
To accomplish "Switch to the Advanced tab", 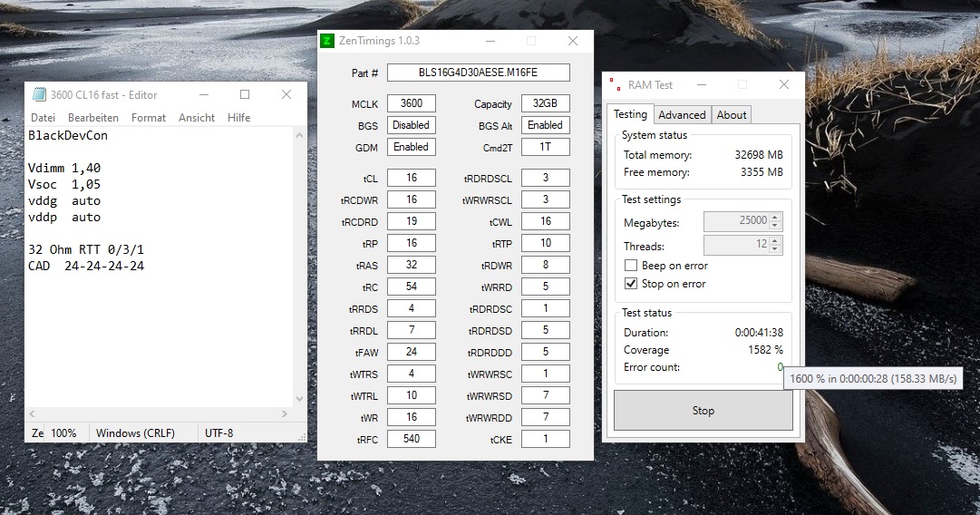I will [682, 115].
